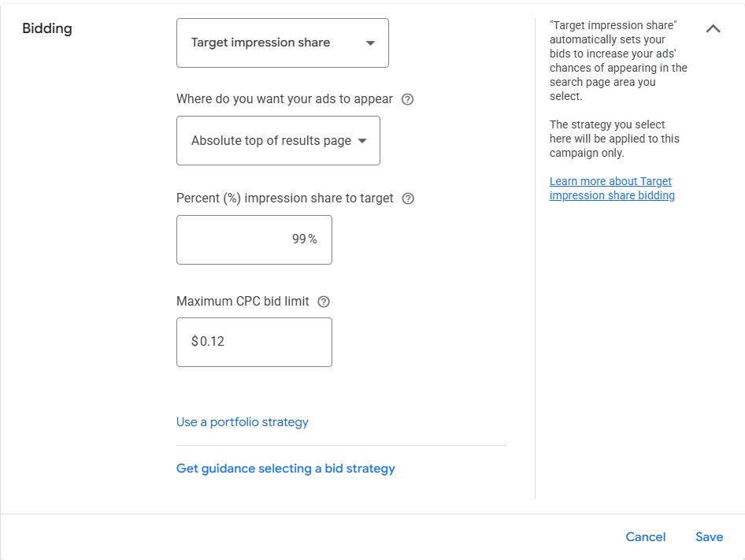
Task: Click the Maximum CPC bid limit label
Action: click(243, 302)
